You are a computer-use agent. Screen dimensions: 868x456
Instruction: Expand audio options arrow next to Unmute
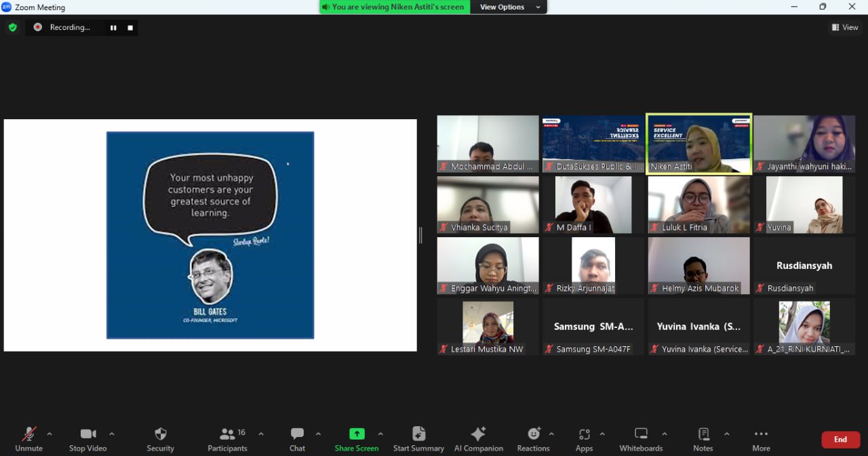[x=50, y=434]
